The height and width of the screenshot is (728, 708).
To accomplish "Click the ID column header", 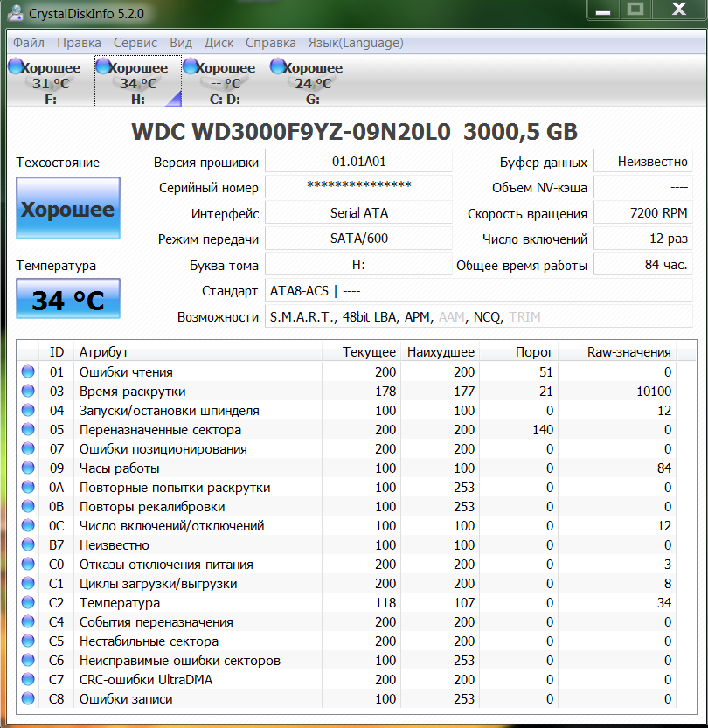I will click(56, 352).
